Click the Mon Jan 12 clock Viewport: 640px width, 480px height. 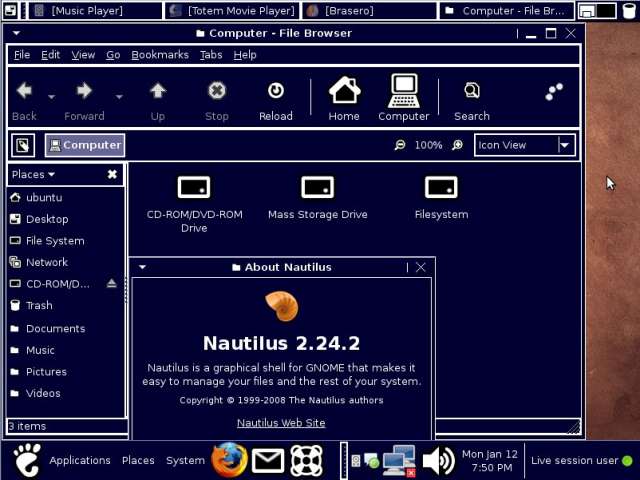click(489, 460)
